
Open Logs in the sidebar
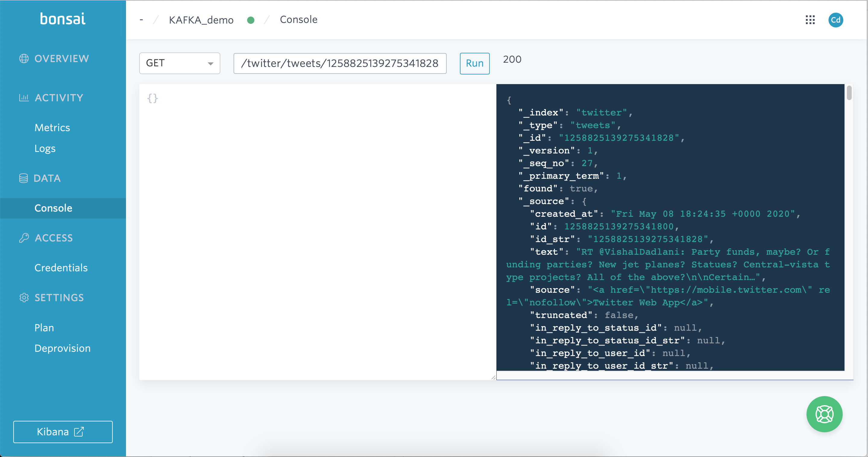45,148
